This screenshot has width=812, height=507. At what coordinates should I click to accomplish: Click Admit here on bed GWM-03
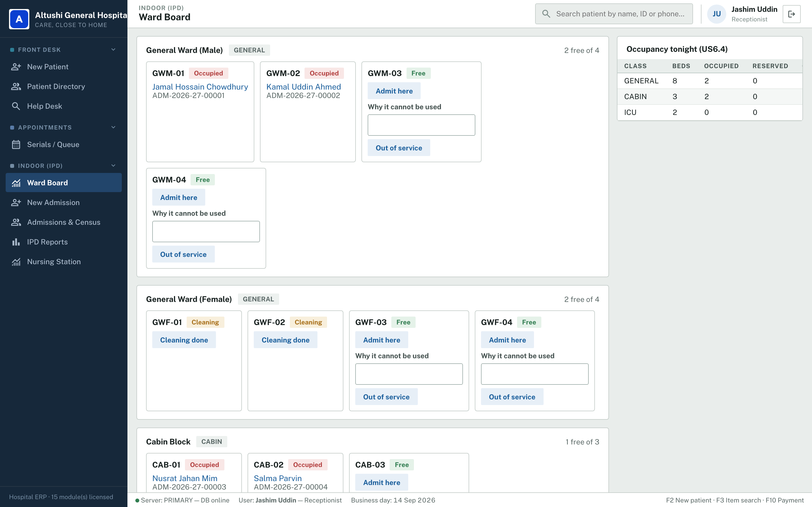point(394,91)
